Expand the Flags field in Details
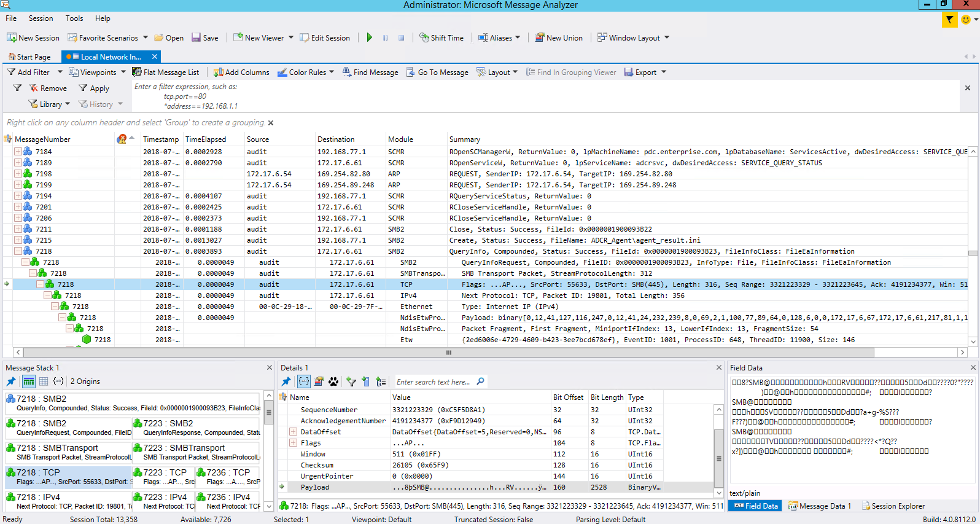980x524 pixels. [293, 443]
